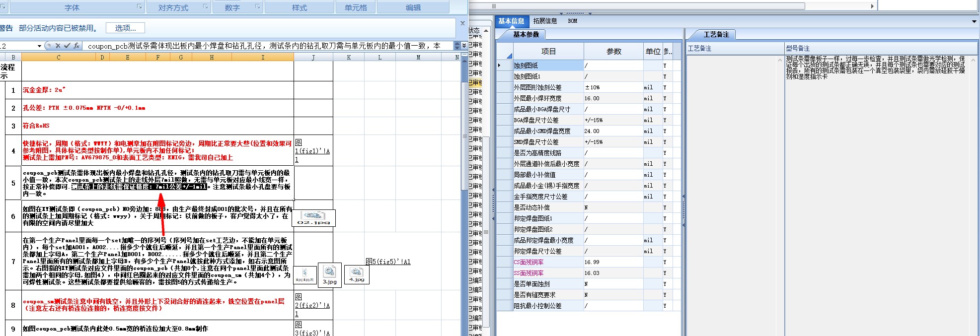Switch to the 基本信息 tab
Image resolution: width=980 pixels, height=336 pixels.
(x=511, y=21)
